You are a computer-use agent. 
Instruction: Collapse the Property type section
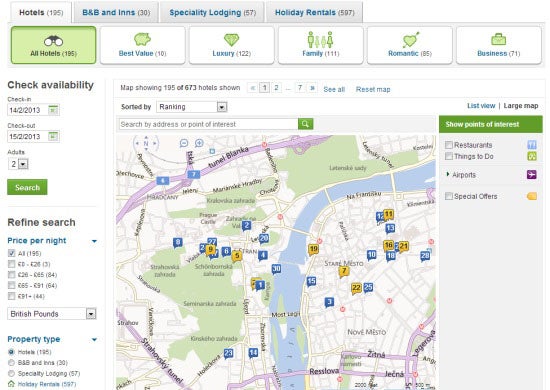[94, 339]
